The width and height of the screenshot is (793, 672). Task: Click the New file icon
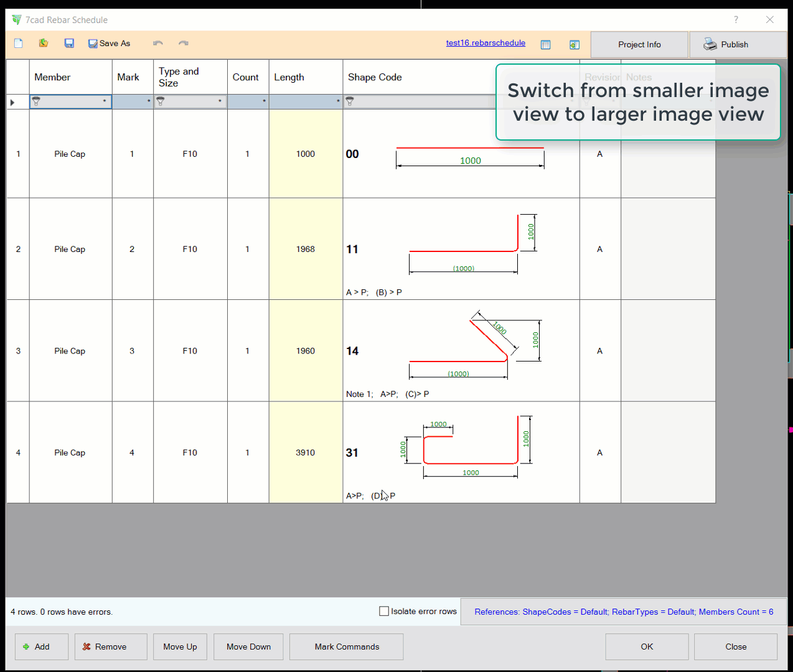19,44
